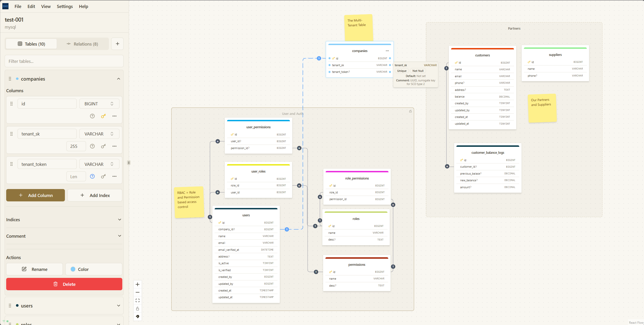The height and width of the screenshot is (325, 644).
Task: Switch to the Relations (8) tab
Action: coord(82,44)
